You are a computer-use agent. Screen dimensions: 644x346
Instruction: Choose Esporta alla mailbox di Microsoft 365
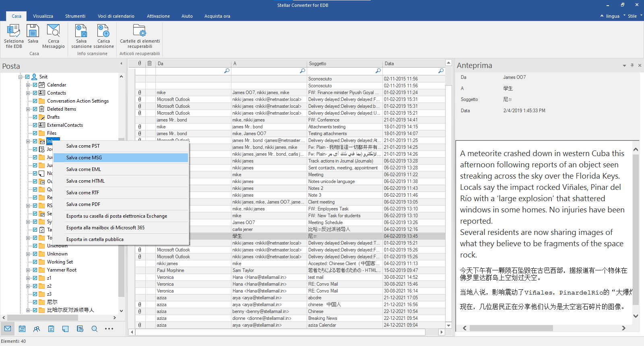121,228
